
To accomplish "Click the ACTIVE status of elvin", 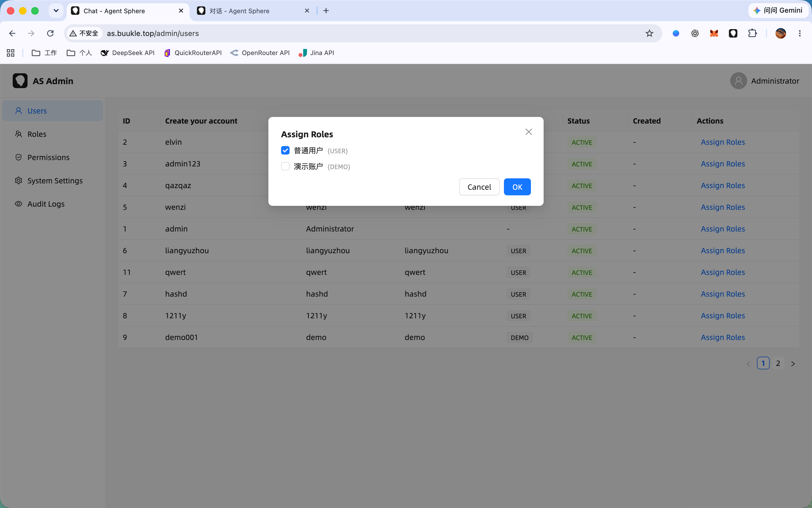I will (582, 142).
